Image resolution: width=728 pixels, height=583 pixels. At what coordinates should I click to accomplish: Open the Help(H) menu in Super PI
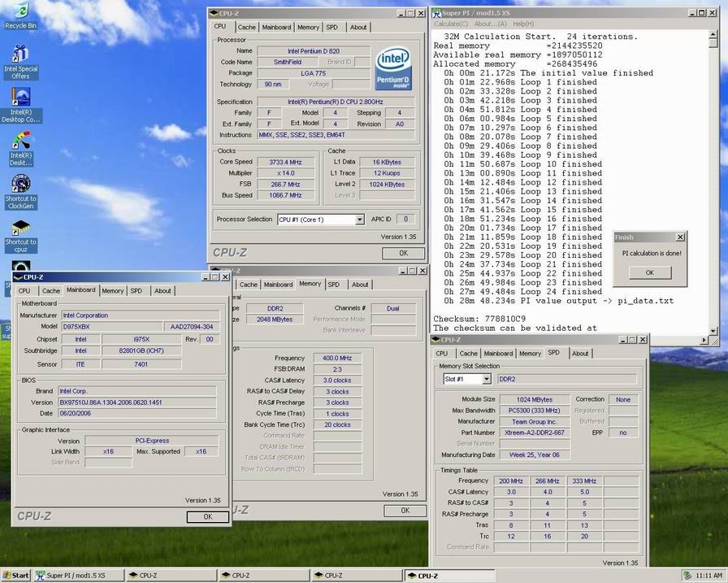click(x=523, y=24)
